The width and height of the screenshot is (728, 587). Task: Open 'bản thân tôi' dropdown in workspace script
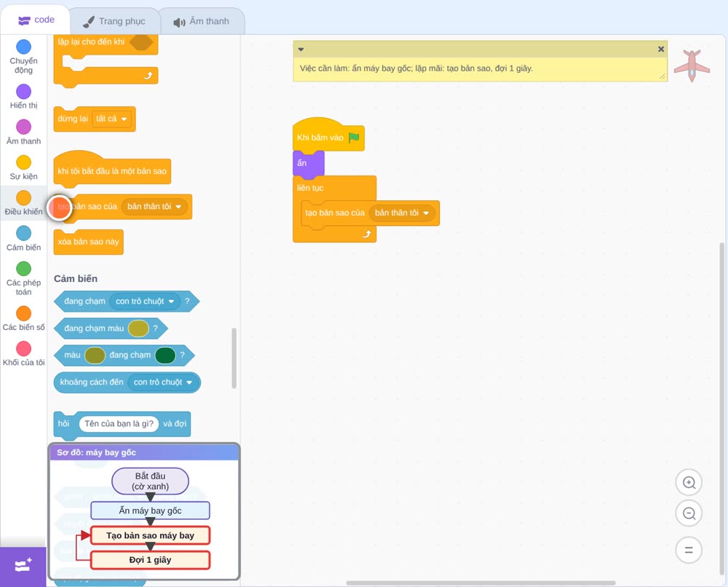402,213
